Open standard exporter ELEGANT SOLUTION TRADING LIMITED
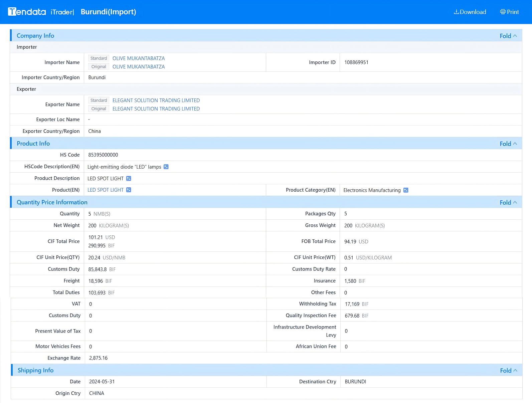The width and height of the screenshot is (532, 403). [156, 100]
